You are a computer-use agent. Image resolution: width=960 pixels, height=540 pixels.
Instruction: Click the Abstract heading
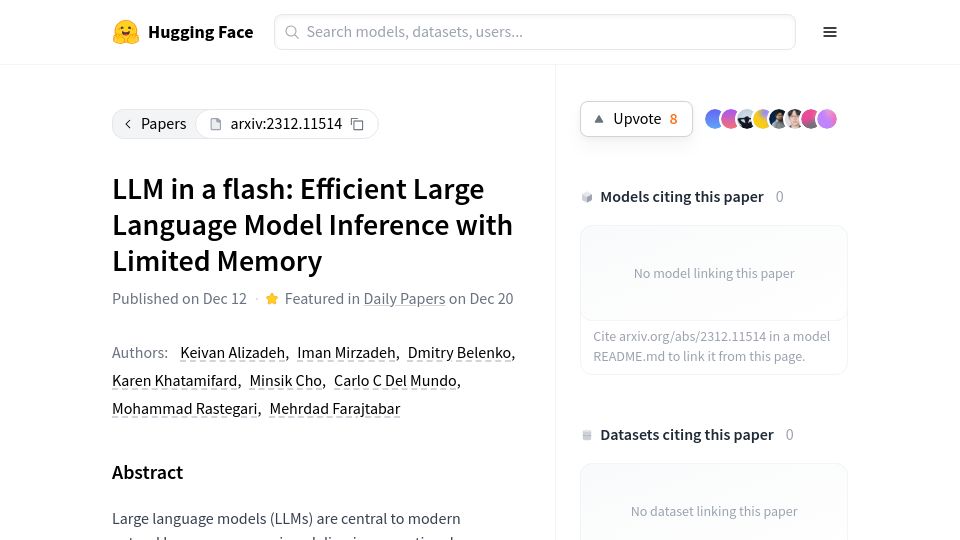coord(148,473)
